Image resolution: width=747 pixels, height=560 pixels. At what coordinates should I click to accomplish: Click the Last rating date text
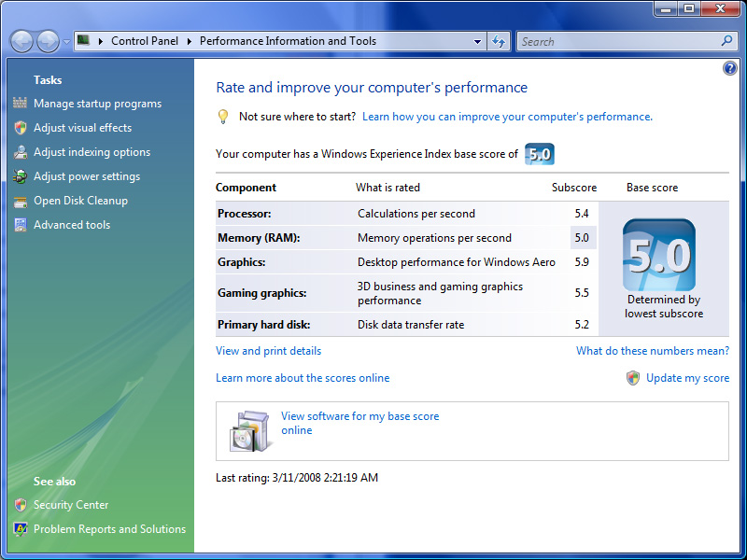point(297,478)
